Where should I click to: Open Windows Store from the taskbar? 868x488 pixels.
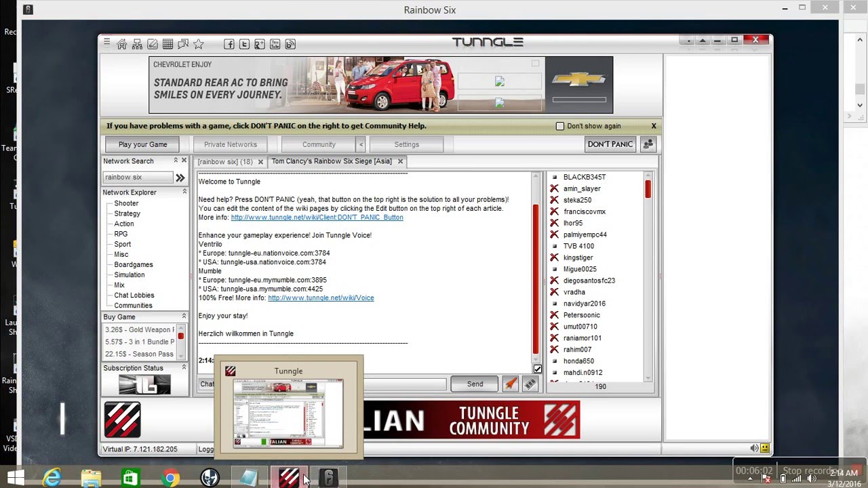pyautogui.click(x=130, y=478)
